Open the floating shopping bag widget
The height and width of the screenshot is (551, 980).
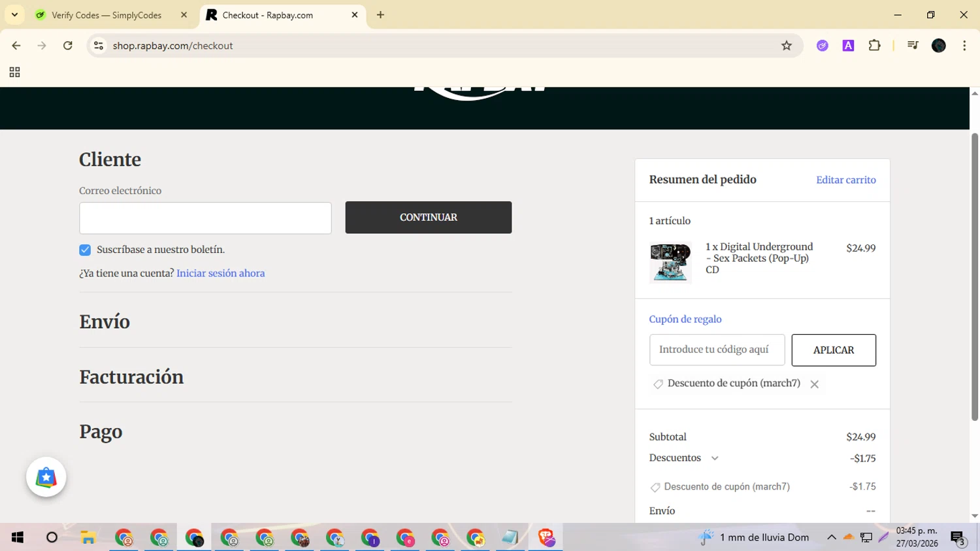pos(46,477)
